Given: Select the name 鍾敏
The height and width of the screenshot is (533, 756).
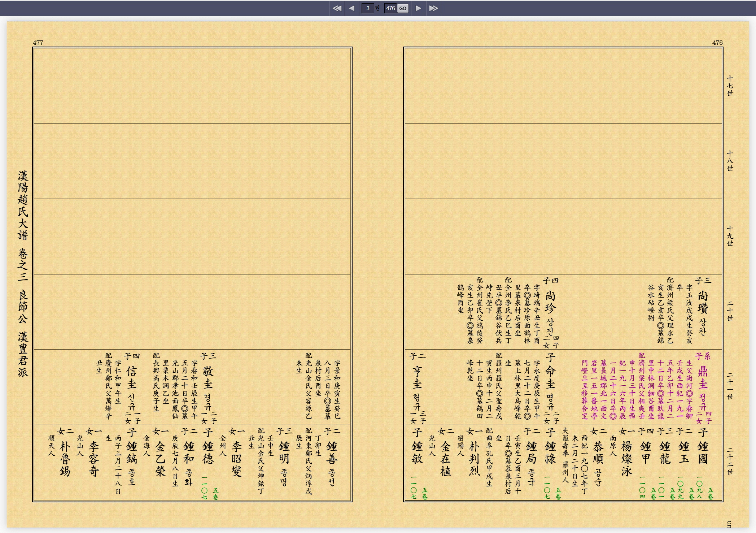Looking at the screenshot, I should pyautogui.click(x=417, y=452).
